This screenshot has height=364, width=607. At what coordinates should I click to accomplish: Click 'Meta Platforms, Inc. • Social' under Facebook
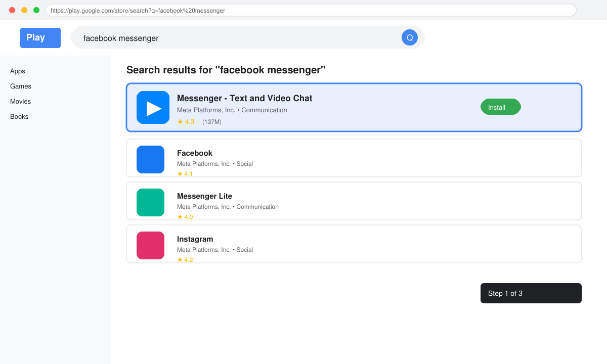[215, 164]
